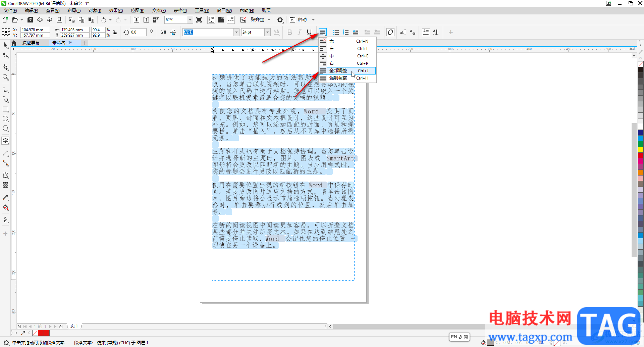Click the Undo arrow icon
Viewport: 644px width, 347px height.
click(103, 20)
